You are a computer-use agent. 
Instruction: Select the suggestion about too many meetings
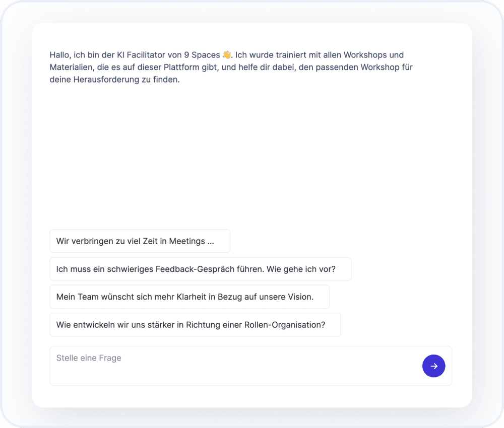tap(140, 241)
